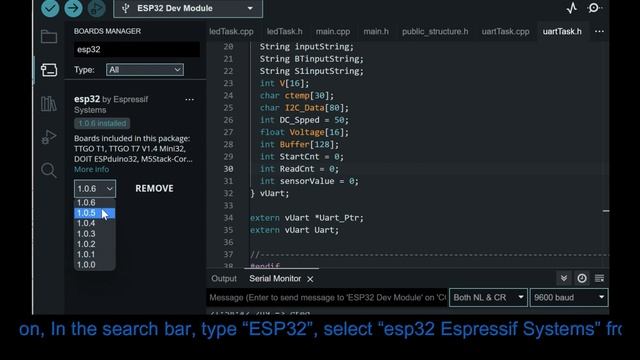Image resolution: width=640 pixels, height=360 pixels.
Task: Select version 1.0.5 in the list
Action: pyautogui.click(x=95, y=213)
